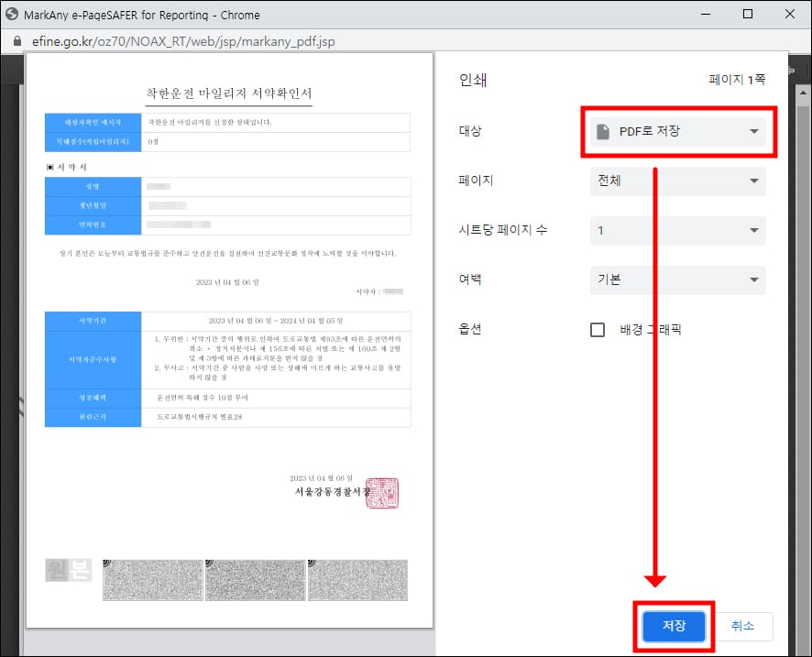Click the 저장 save button

pos(674,627)
